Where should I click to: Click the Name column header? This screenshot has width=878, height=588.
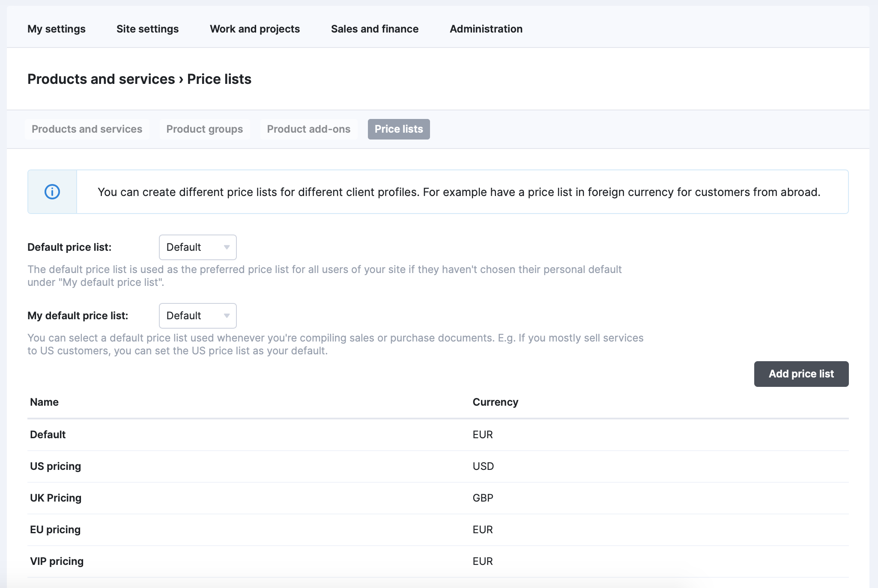click(x=44, y=402)
